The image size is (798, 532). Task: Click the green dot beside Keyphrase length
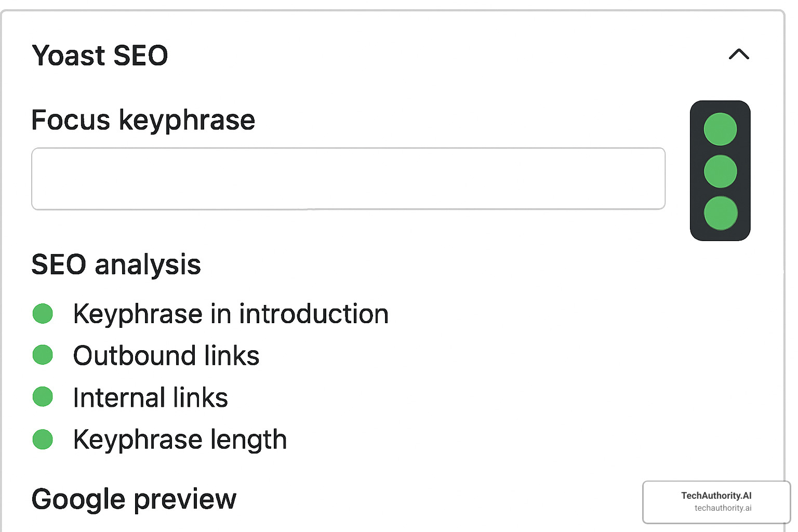[x=43, y=439]
